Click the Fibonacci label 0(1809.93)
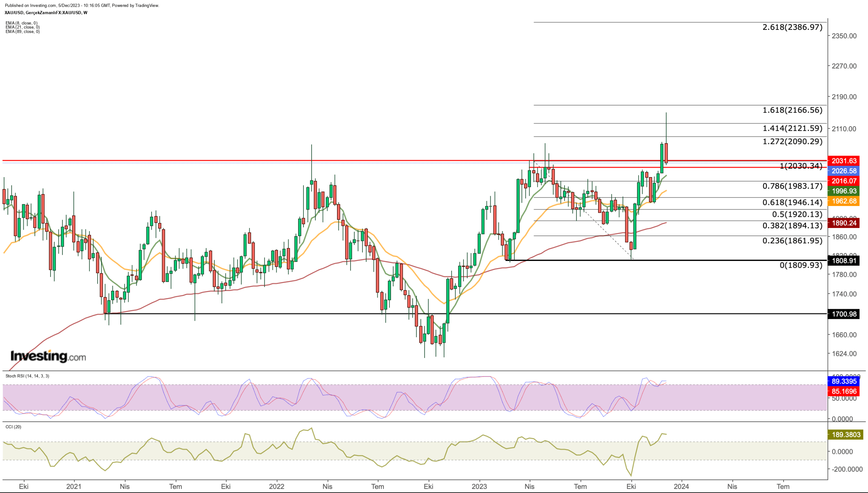This screenshot has width=868, height=493. click(801, 265)
